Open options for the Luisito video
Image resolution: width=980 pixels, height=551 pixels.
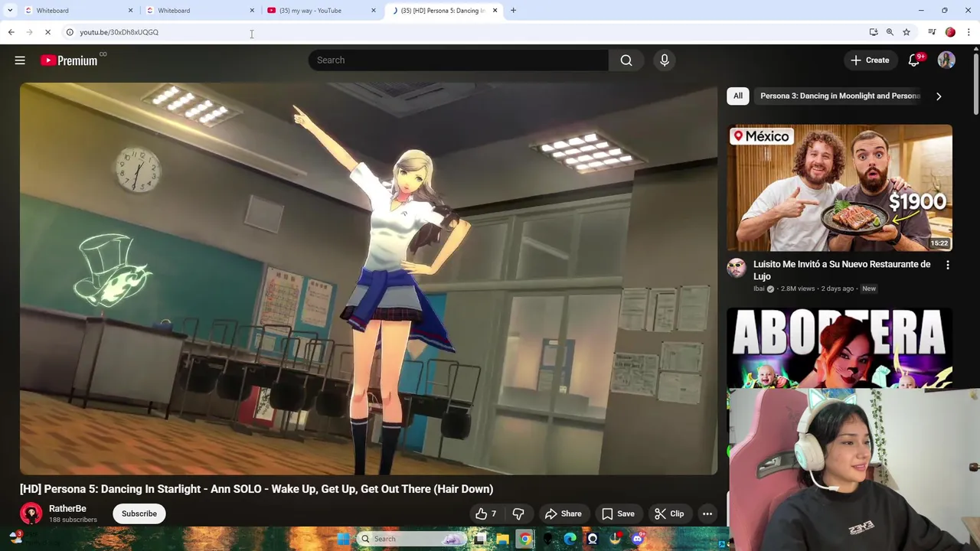948,265
